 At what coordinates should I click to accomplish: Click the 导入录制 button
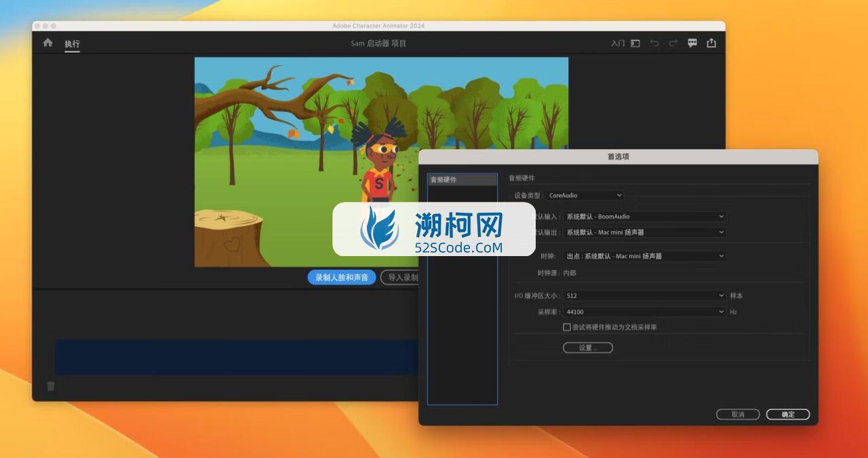point(400,278)
